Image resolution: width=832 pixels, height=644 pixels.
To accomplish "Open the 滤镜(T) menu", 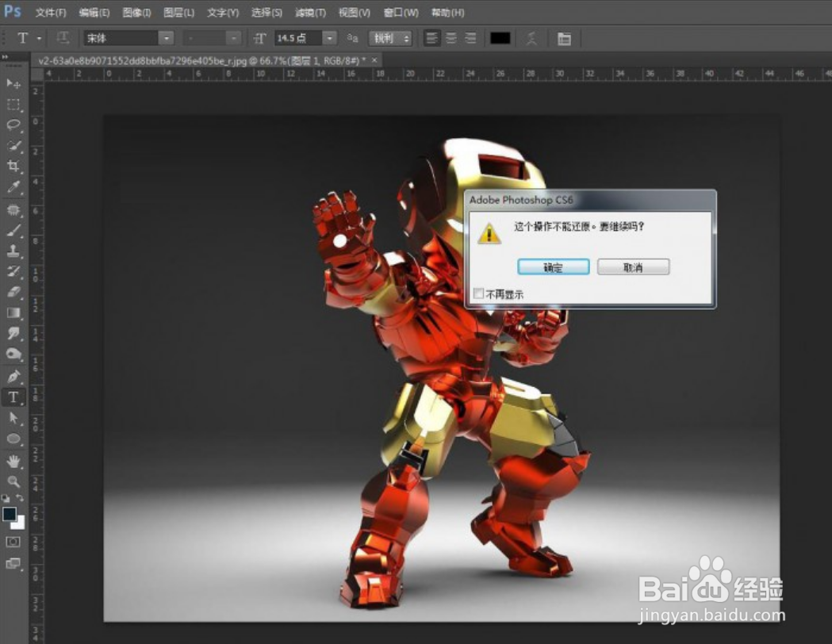I will coord(310,12).
